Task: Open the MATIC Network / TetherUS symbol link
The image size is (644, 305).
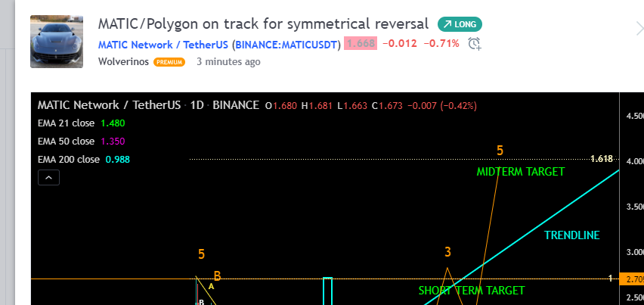Action: click(163, 44)
